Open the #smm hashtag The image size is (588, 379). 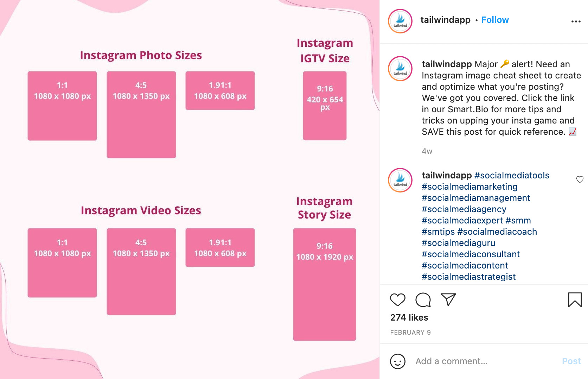click(518, 221)
